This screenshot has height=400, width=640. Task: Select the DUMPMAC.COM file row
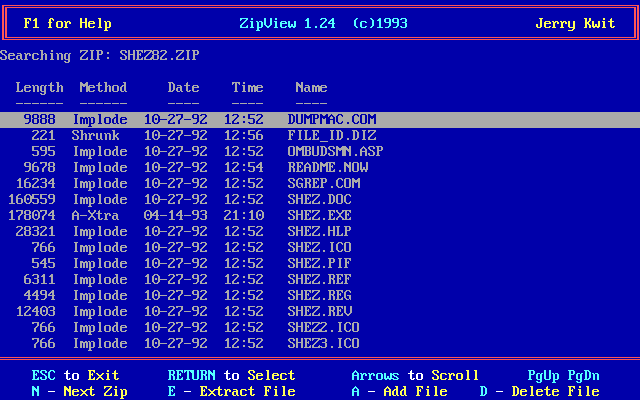pyautogui.click(x=331, y=120)
